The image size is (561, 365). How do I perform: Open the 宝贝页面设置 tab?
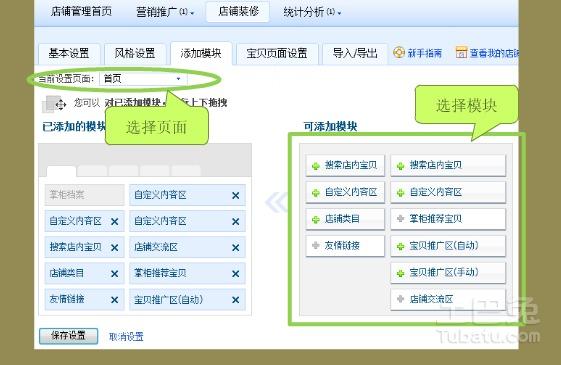(277, 53)
